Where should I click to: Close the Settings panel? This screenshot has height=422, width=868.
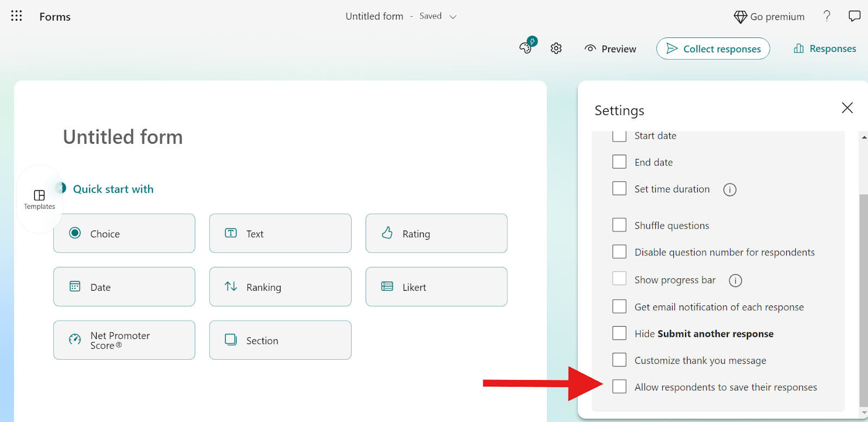pos(847,108)
